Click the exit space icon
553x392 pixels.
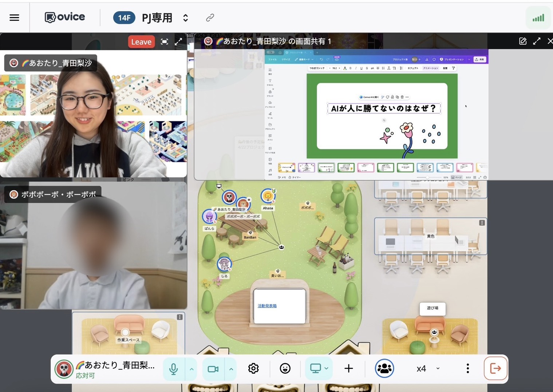tap(495, 368)
